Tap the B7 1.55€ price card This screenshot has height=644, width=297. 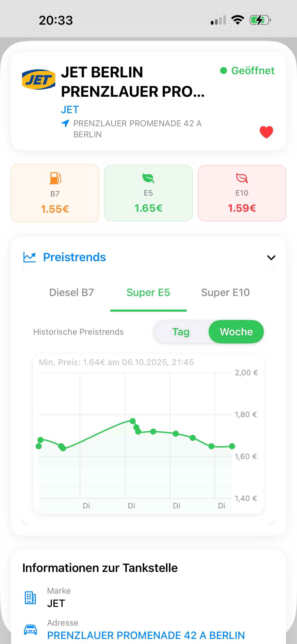pyautogui.click(x=55, y=193)
